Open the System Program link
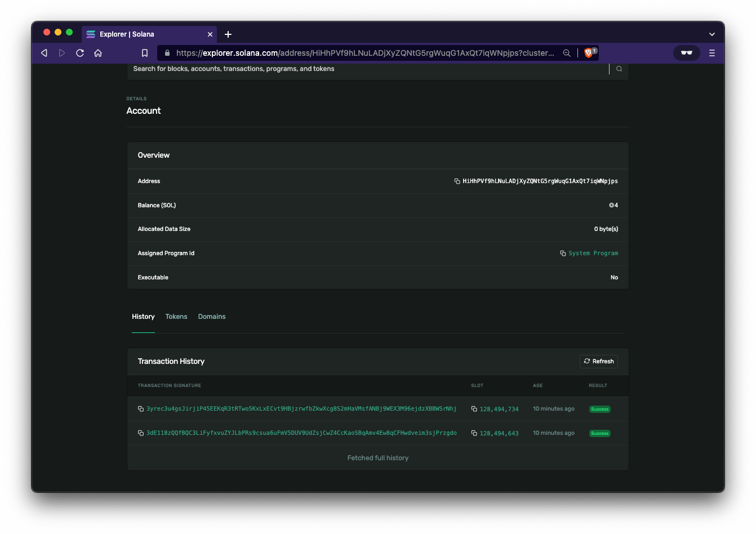 coord(593,253)
